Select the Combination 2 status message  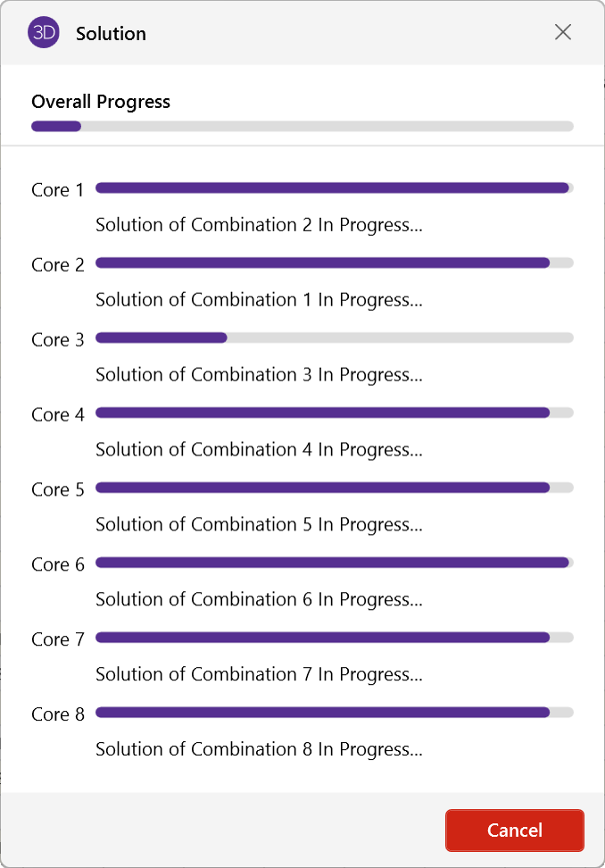259,225
